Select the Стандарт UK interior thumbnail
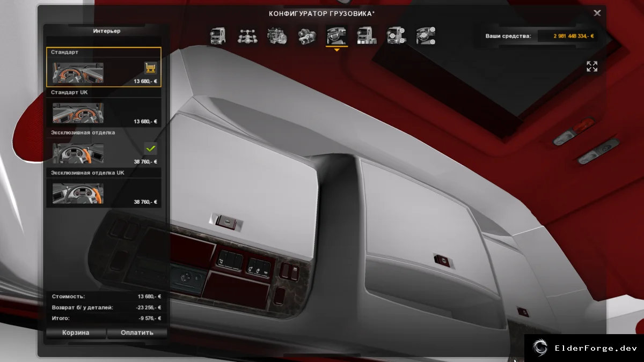 point(78,113)
